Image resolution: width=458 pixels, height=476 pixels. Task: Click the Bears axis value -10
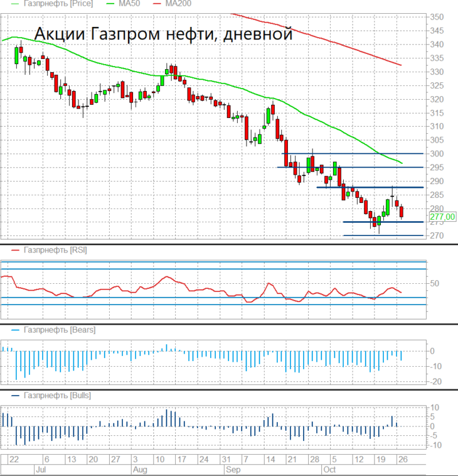point(435,366)
